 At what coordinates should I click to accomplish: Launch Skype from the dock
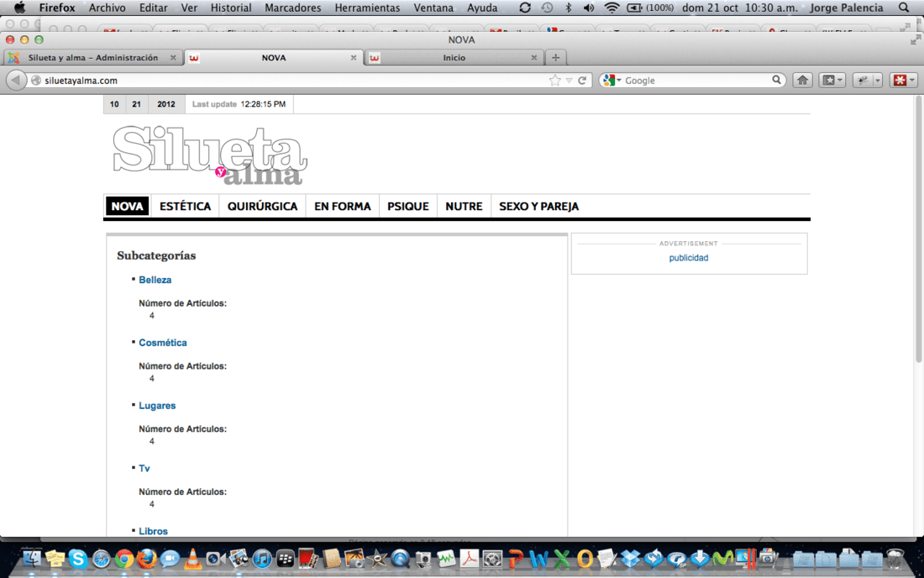[78, 557]
